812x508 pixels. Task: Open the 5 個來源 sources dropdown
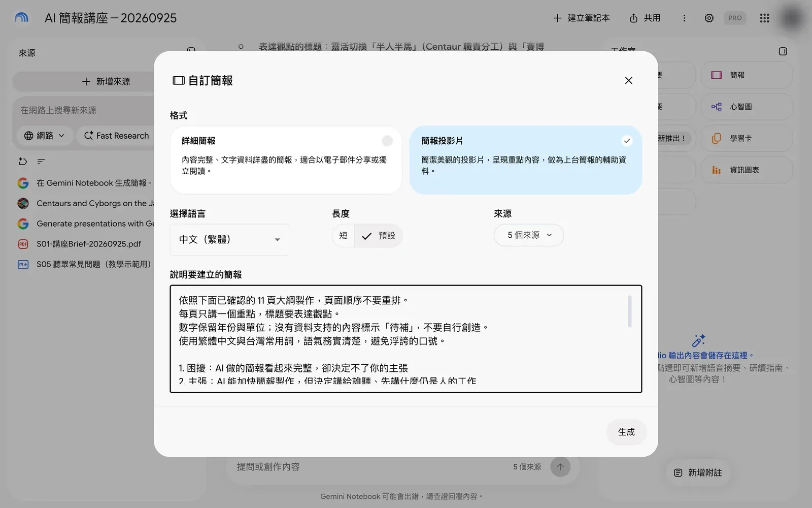click(x=529, y=235)
